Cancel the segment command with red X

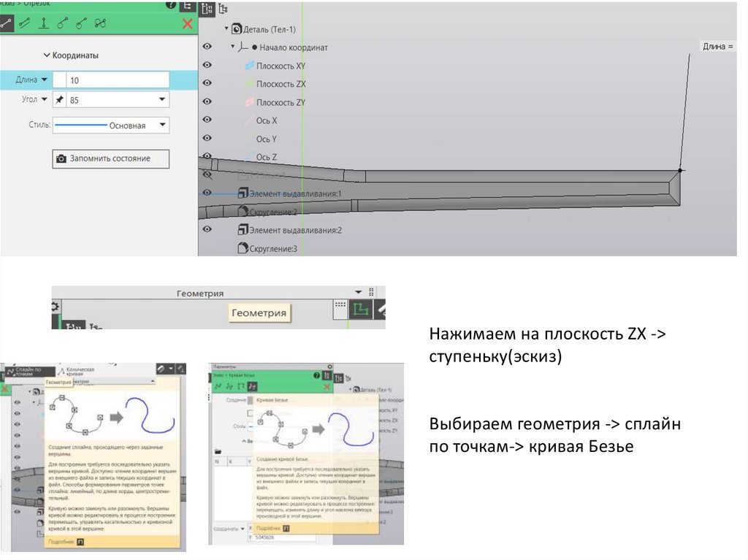click(188, 23)
